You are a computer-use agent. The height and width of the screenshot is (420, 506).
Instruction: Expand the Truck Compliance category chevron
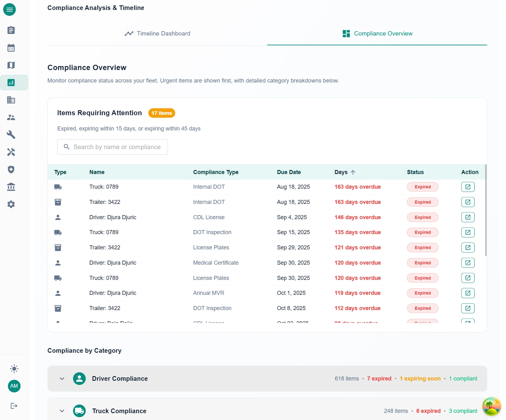pyautogui.click(x=62, y=411)
